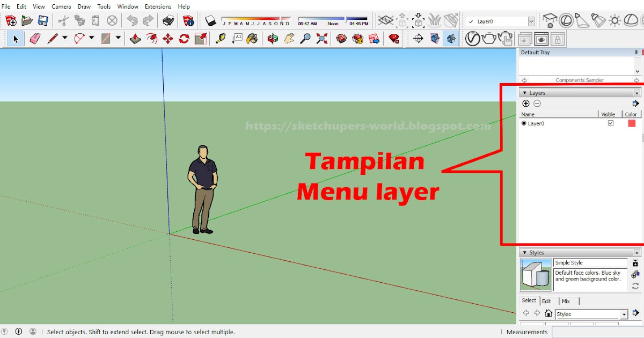This screenshot has width=644, height=338.
Task: Open the Model Info icon
Action: point(188,21)
